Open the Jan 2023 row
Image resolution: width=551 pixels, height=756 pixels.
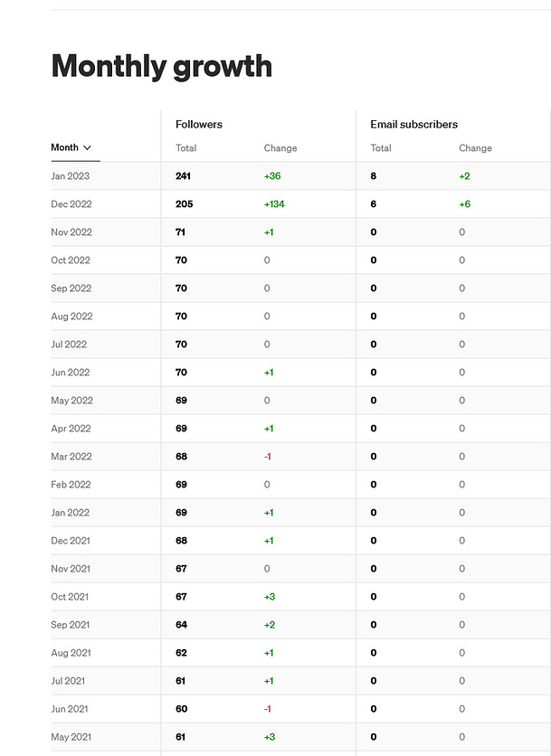[71, 175]
